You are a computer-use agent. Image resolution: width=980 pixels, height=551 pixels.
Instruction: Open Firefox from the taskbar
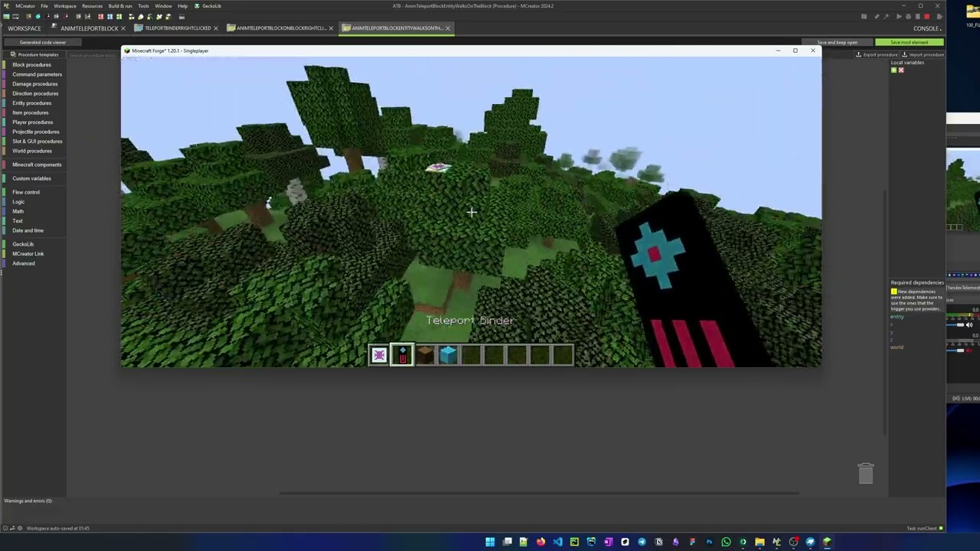[541, 543]
